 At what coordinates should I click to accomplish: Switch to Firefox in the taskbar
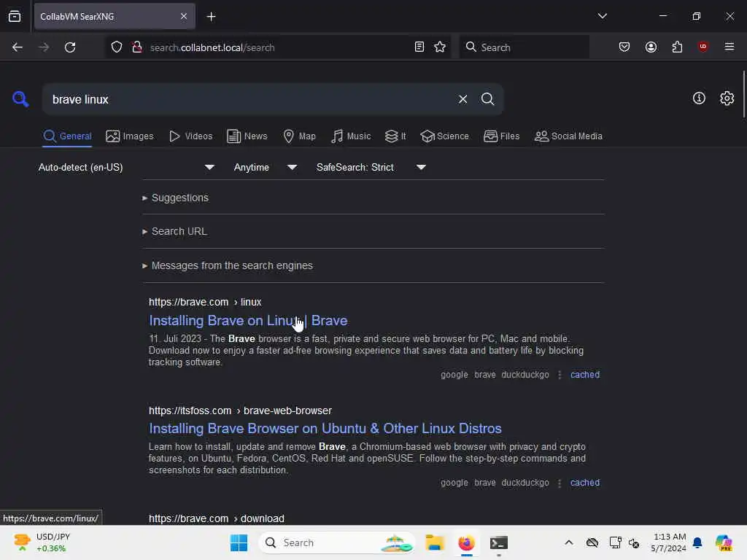[466, 542]
